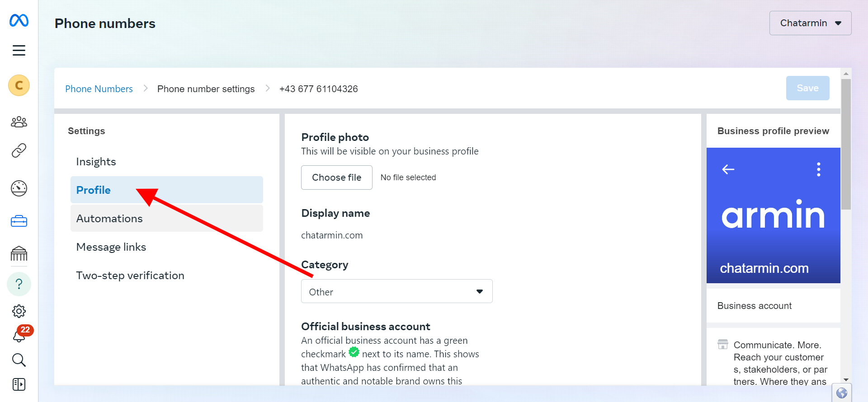
Task: Open the bank building icon in sidebar
Action: [x=19, y=254]
